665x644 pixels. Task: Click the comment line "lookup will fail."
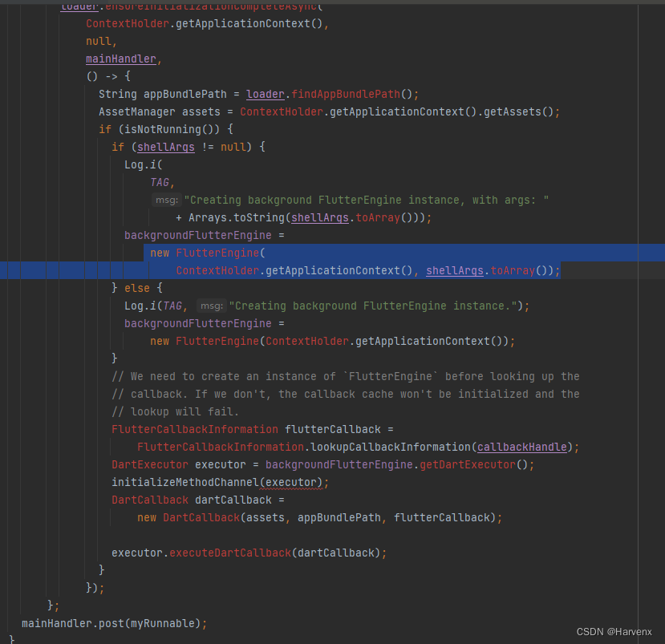(x=175, y=411)
